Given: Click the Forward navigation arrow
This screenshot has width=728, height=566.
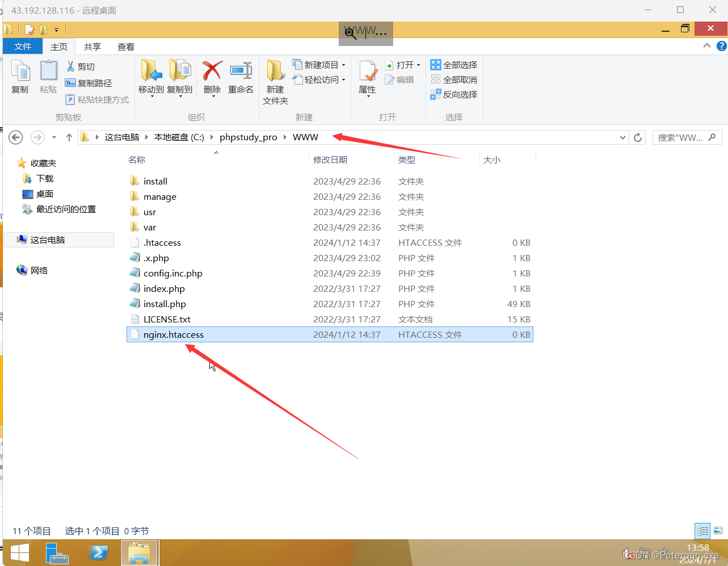Looking at the screenshot, I should point(37,137).
